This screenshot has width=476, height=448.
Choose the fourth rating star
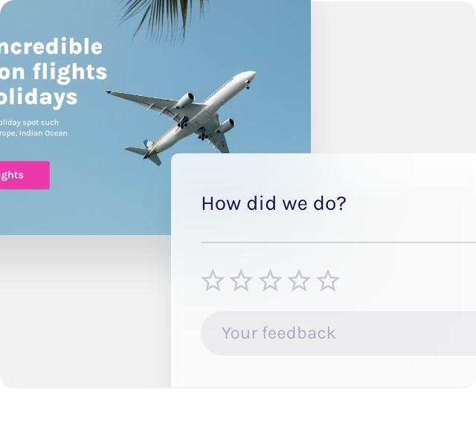coord(299,281)
